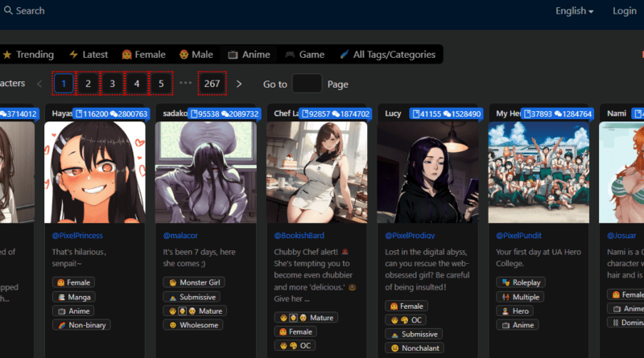Click Anime tag under @PixelPundit
Viewport: 644px width, 358px height.
(517, 325)
